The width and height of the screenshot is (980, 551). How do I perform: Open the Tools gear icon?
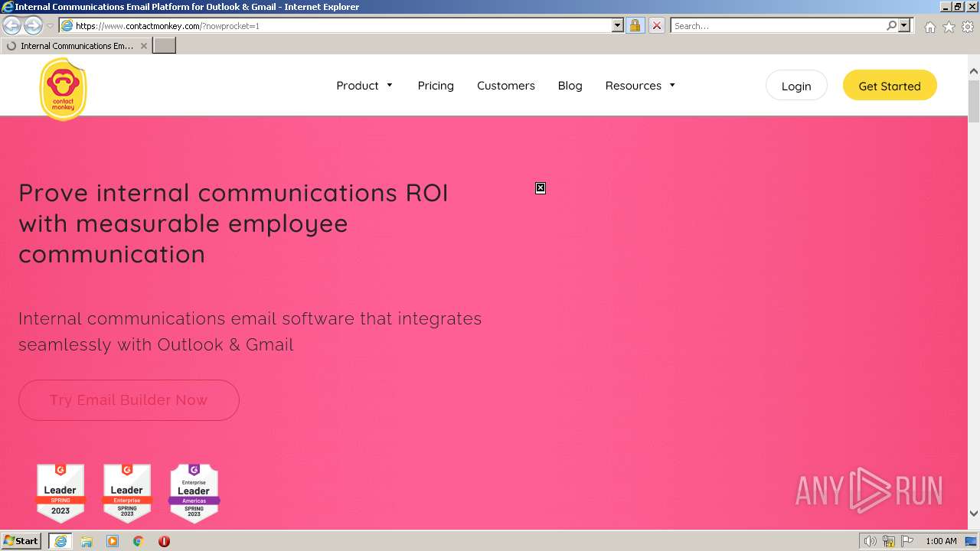pyautogui.click(x=968, y=27)
